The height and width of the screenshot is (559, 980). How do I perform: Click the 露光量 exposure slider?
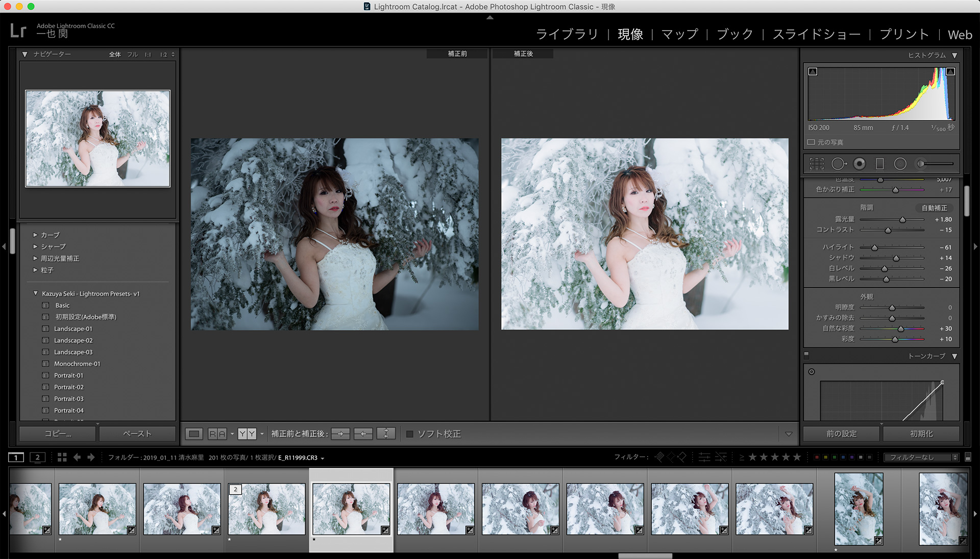point(892,219)
